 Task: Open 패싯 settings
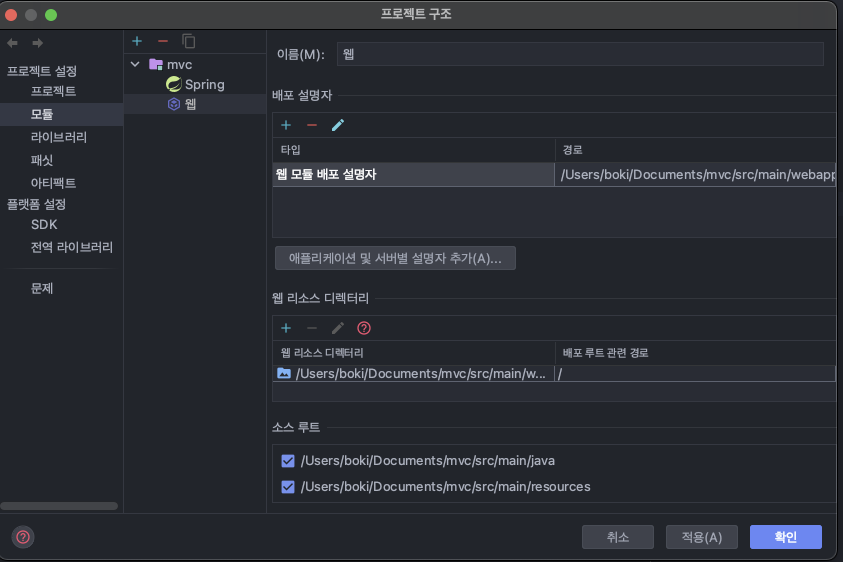click(42, 160)
